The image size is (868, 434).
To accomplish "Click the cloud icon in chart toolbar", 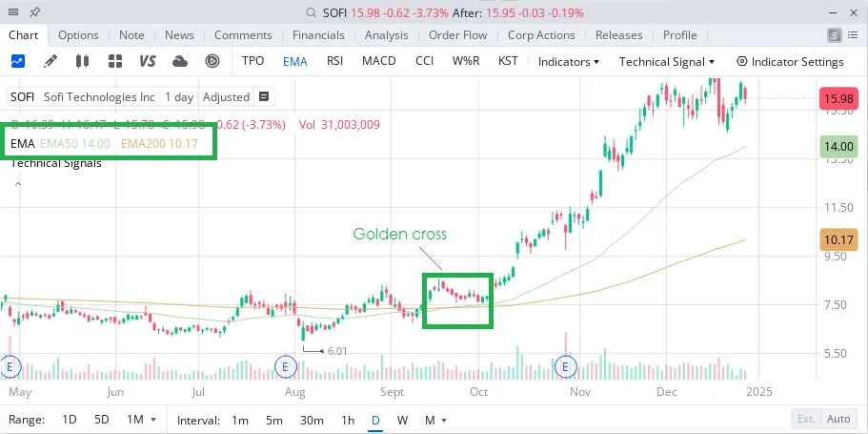I will [x=180, y=61].
